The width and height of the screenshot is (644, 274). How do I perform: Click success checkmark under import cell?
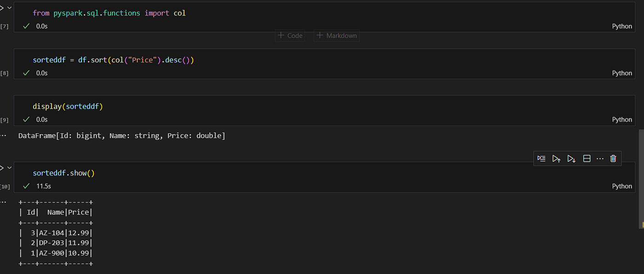click(x=26, y=26)
